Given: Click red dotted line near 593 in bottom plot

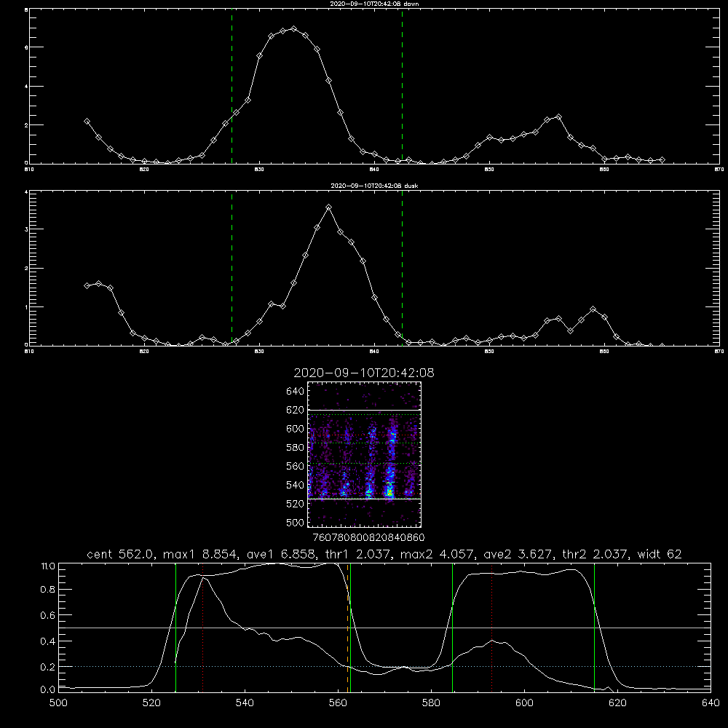Looking at the screenshot, I should (x=491, y=627).
